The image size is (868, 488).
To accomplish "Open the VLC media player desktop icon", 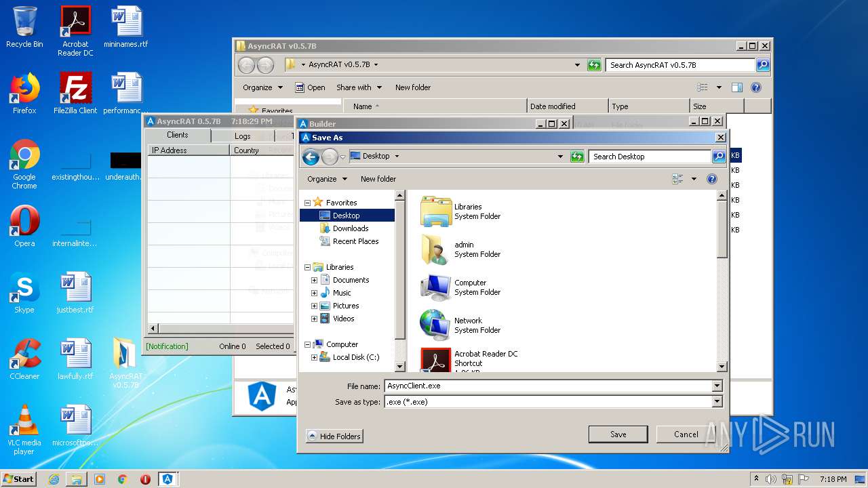I will point(24,430).
